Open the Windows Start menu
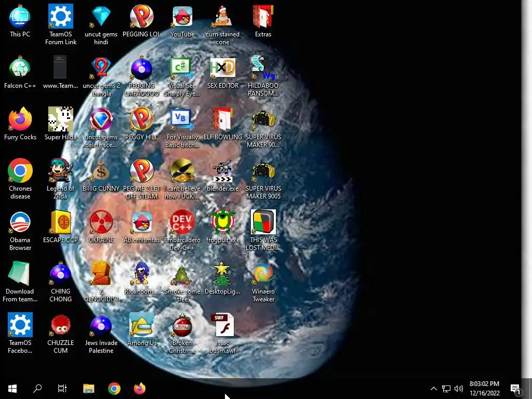The width and height of the screenshot is (532, 399). [12, 389]
